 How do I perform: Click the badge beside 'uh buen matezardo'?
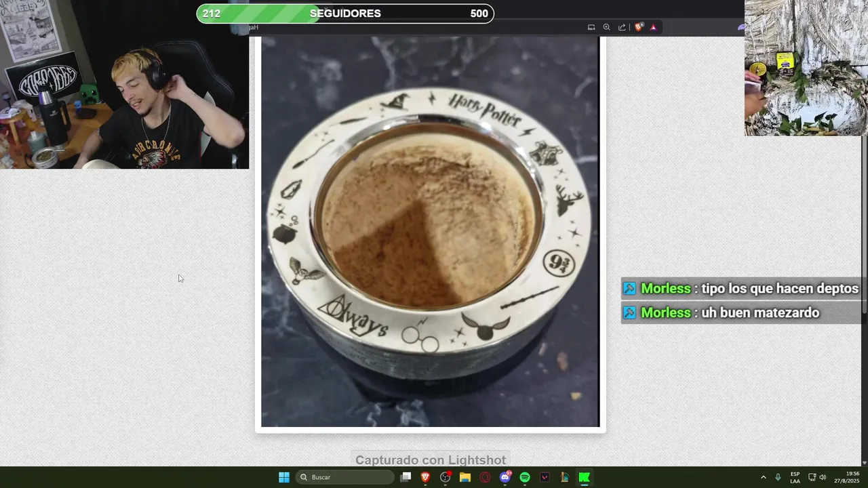(x=630, y=312)
